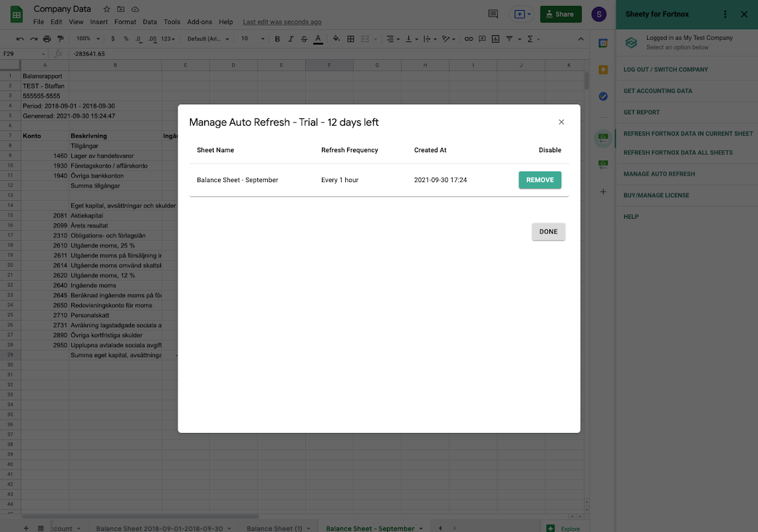Screen dimensions: 758x532
Task: Open the View menu
Action: tap(76, 22)
